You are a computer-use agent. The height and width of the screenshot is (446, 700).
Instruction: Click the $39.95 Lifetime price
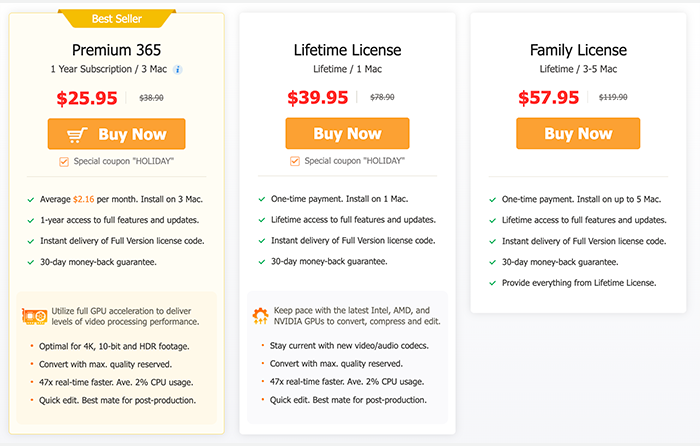coord(317,97)
